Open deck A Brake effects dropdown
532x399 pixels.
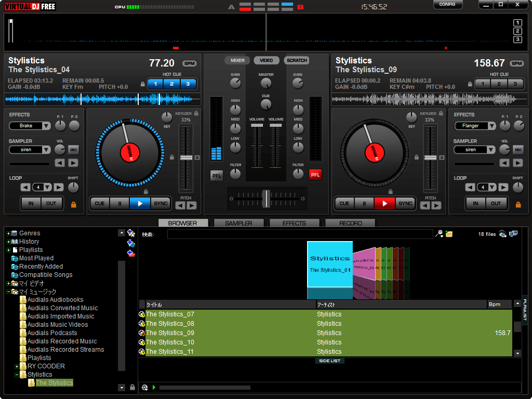click(46, 126)
